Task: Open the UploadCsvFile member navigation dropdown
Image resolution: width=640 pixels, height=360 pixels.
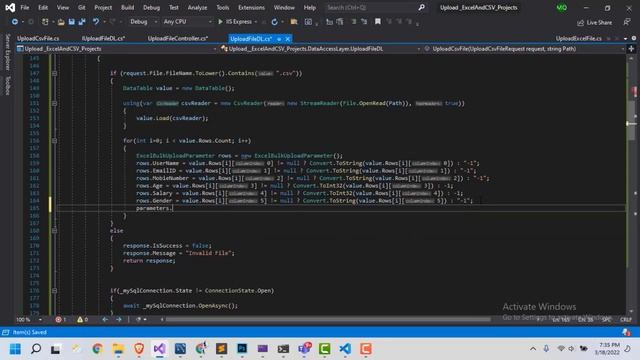Action: click(524, 49)
